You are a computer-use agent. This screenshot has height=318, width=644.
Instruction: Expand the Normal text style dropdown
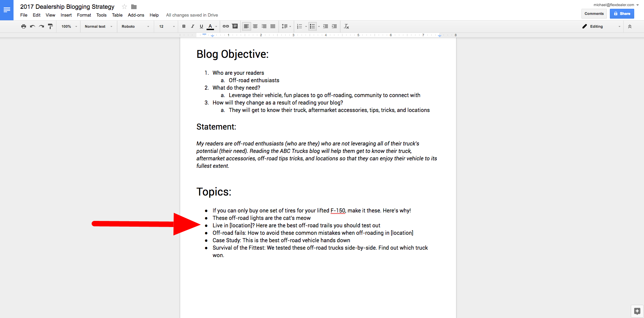pos(98,26)
